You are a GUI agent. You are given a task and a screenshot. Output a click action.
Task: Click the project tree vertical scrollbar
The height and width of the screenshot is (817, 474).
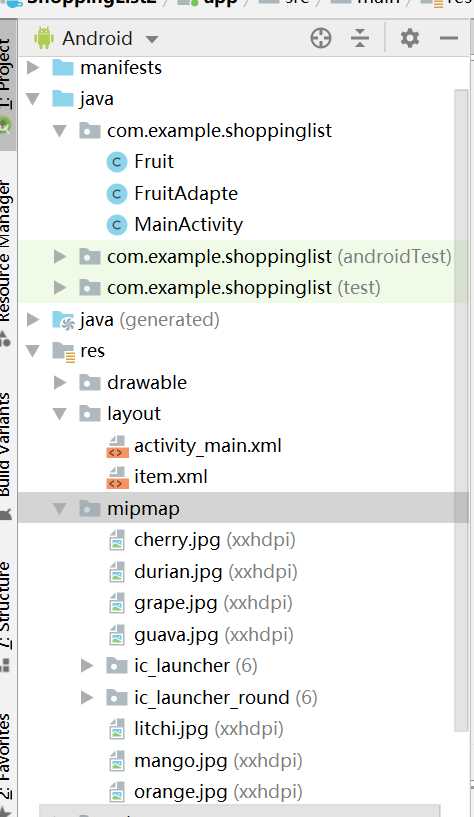pos(461,406)
